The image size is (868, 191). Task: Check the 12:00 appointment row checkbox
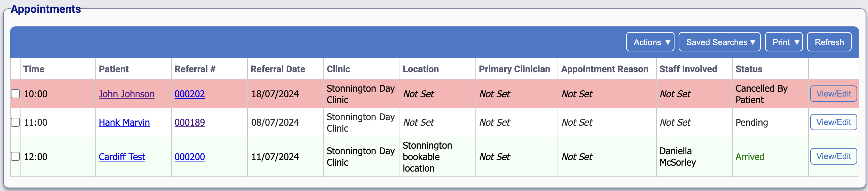[x=15, y=156]
